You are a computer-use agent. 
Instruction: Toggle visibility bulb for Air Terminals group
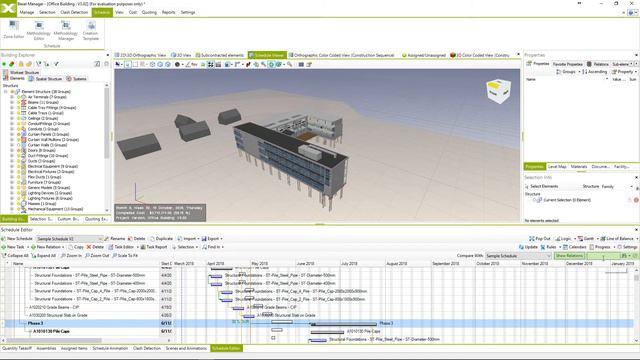pos(18,97)
